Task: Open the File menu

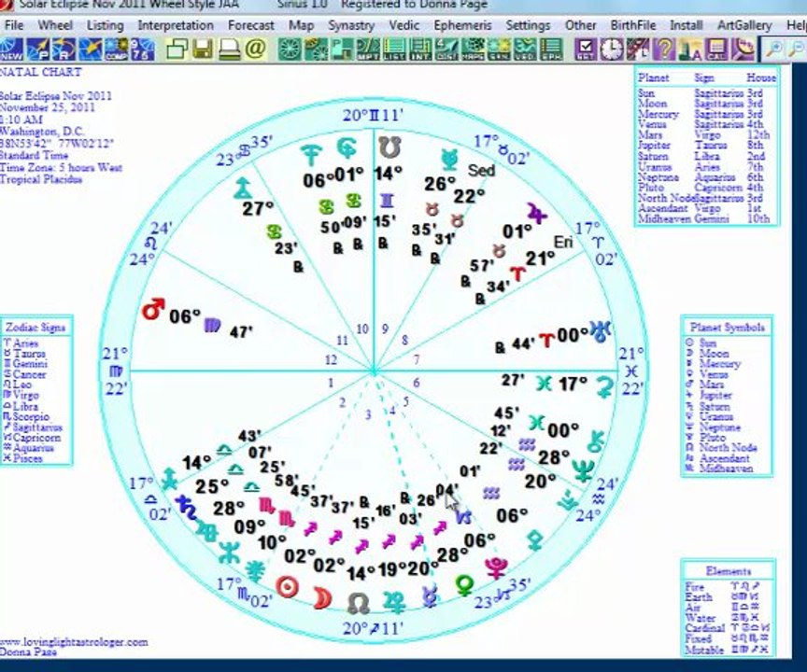Action: tap(14, 25)
